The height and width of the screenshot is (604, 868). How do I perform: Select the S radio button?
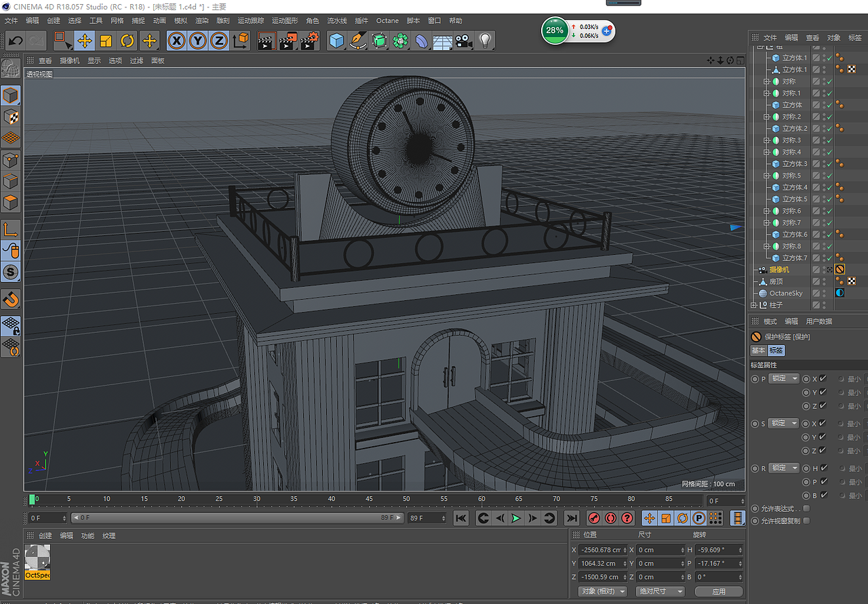(x=755, y=424)
